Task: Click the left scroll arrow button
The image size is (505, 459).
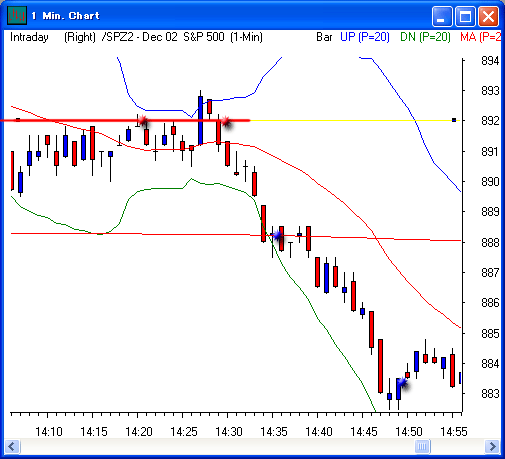Action: (12, 446)
